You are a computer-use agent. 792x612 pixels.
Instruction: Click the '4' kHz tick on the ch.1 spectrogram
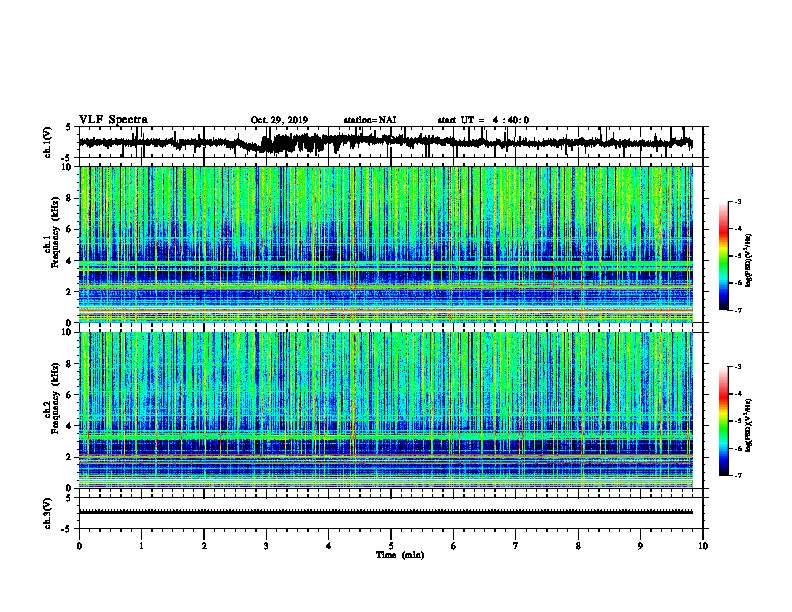click(69, 261)
